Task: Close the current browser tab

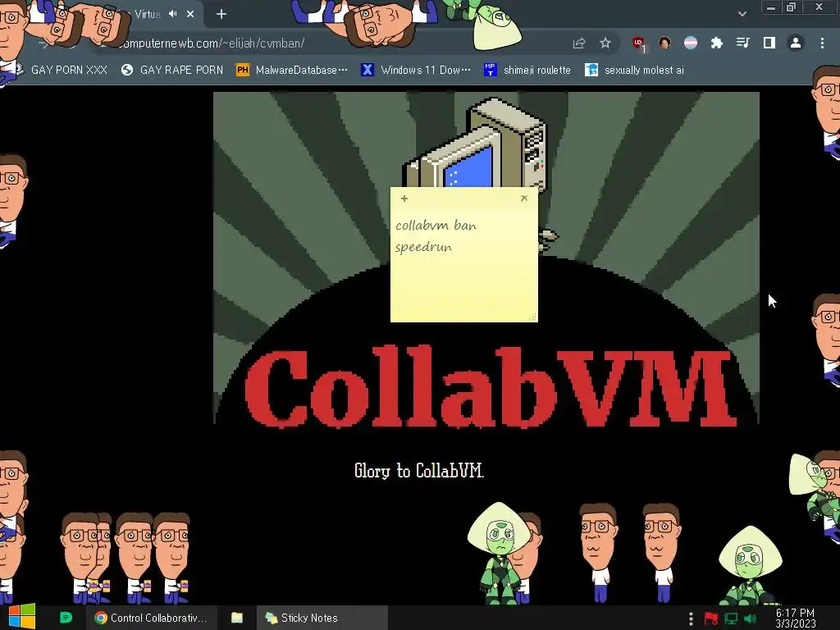Action: coord(190,15)
